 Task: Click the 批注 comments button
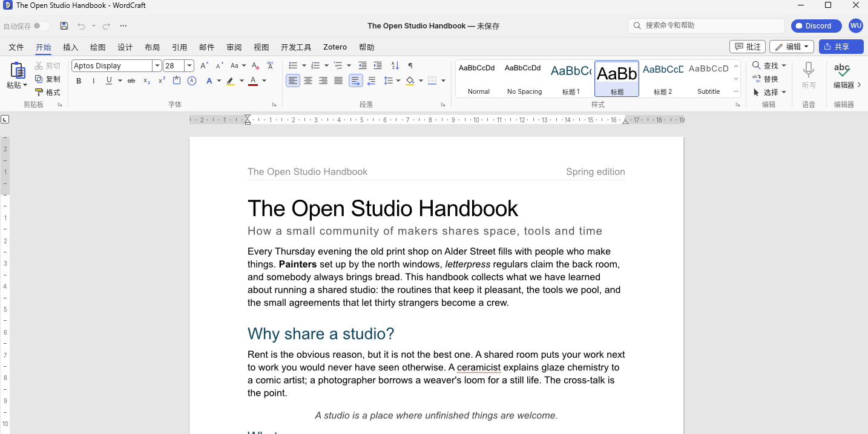tap(748, 47)
